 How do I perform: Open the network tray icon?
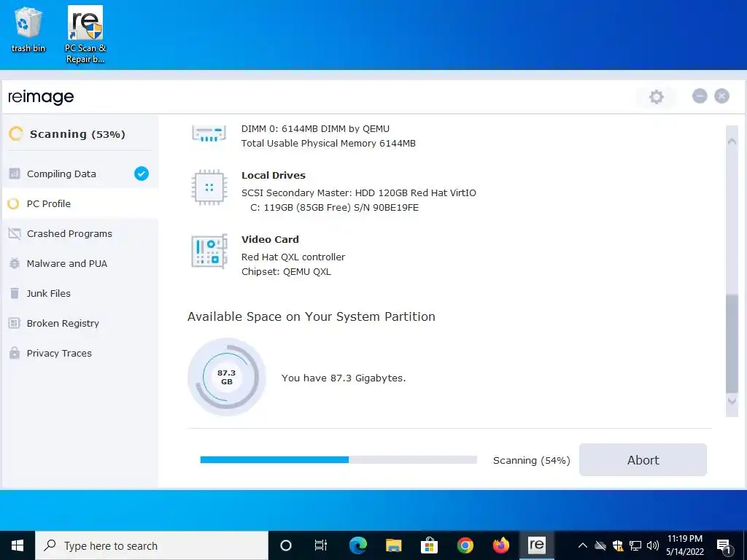click(635, 545)
